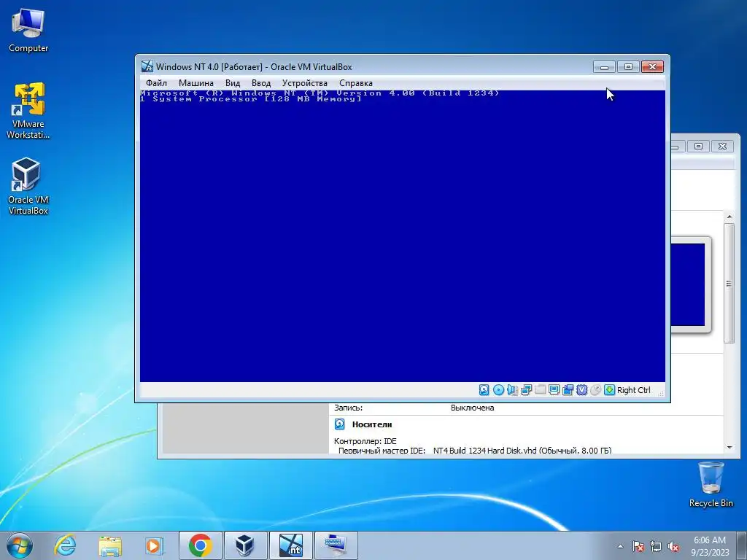Select the Oracle VM VirtualBox desktop shortcut
Screen dimensions: 747x560
tap(28, 186)
